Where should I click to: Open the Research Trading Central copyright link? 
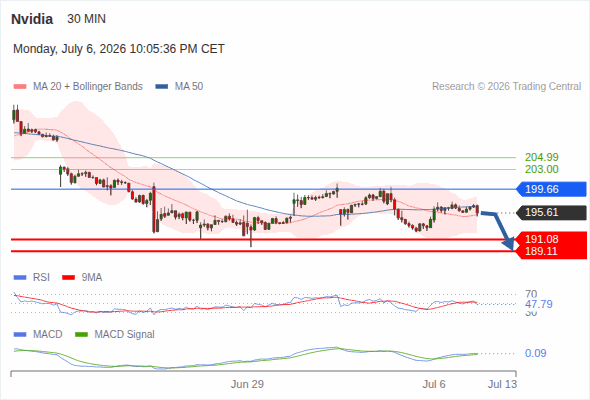(506, 87)
